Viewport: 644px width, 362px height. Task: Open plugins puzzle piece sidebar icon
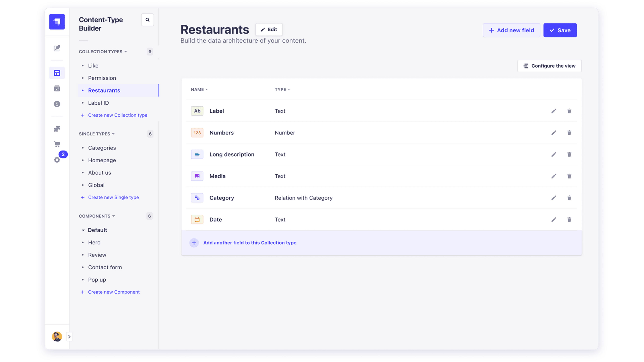point(57,129)
